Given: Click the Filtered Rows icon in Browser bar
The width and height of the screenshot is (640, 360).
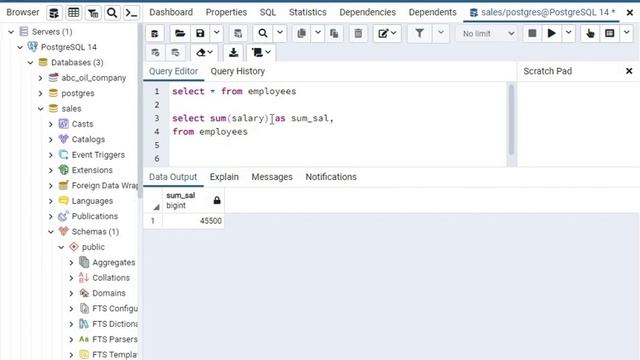Looking at the screenshot, I should (93, 13).
